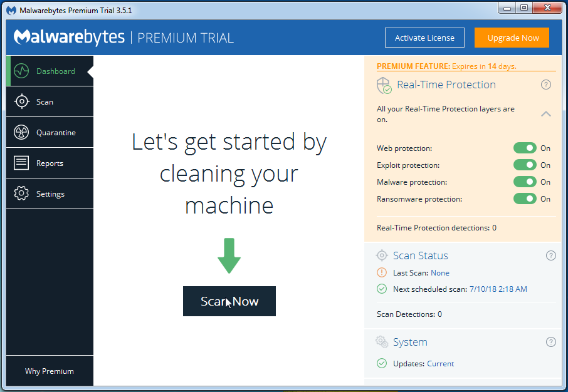Toggle off Web protection
Image resolution: width=568 pixels, height=392 pixels.
(525, 148)
